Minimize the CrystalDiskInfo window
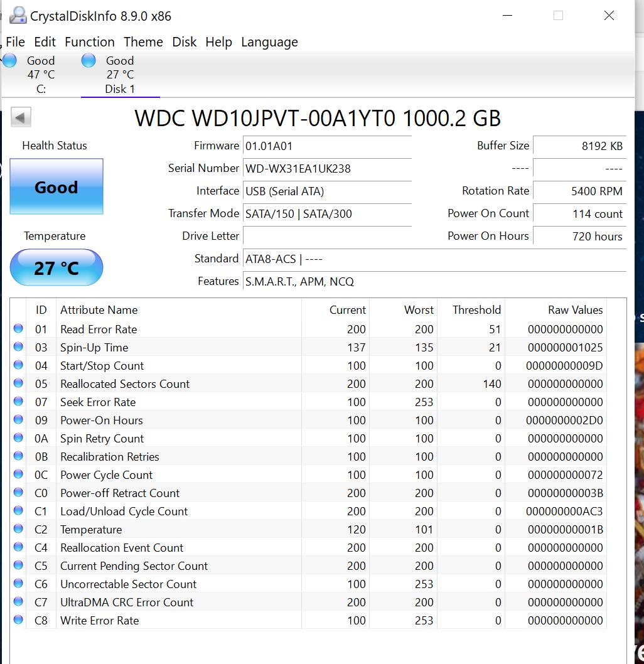 507,16
